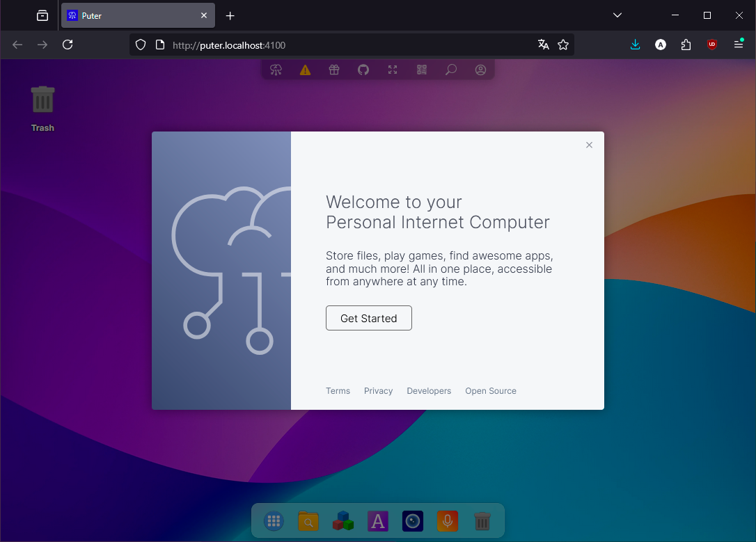
Task: Click the translate page icon in address bar
Action: [x=544, y=45]
